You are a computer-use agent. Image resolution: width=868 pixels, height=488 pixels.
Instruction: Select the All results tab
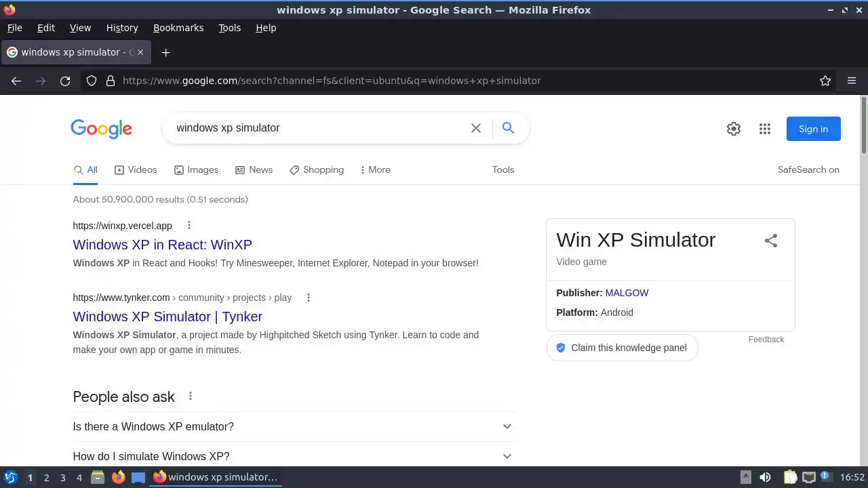pyautogui.click(x=85, y=170)
